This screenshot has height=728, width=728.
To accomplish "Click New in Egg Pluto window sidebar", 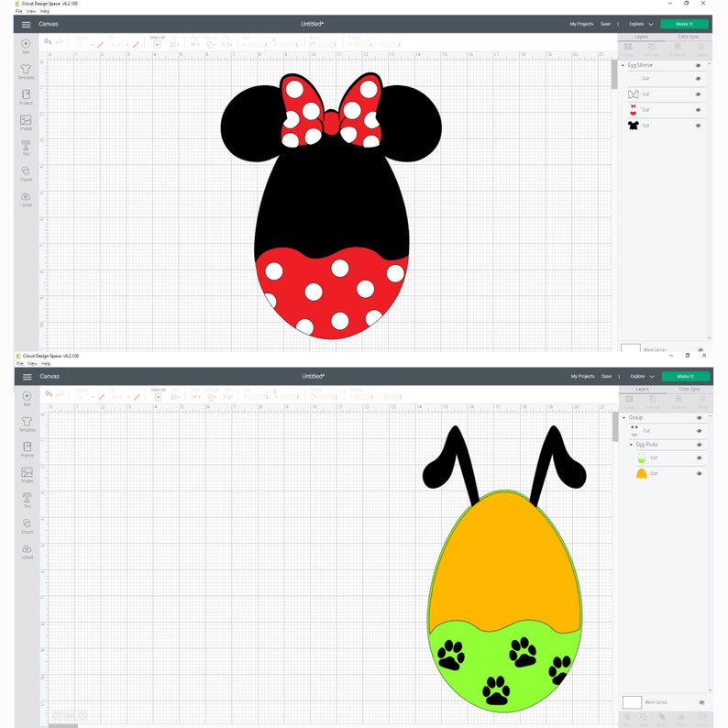I will pyautogui.click(x=27, y=398).
